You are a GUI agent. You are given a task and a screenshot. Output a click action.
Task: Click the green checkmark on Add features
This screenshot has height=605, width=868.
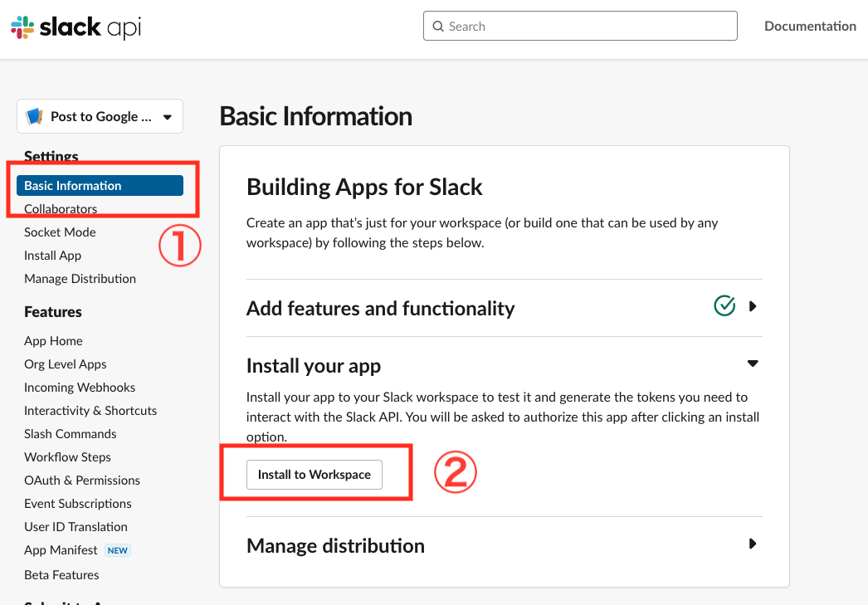[724, 305]
